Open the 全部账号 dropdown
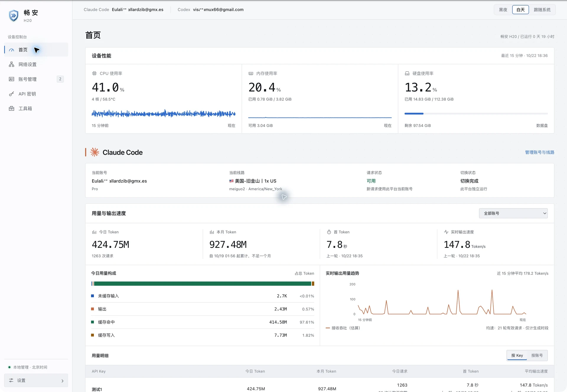This screenshot has height=392, width=567. coord(513,213)
